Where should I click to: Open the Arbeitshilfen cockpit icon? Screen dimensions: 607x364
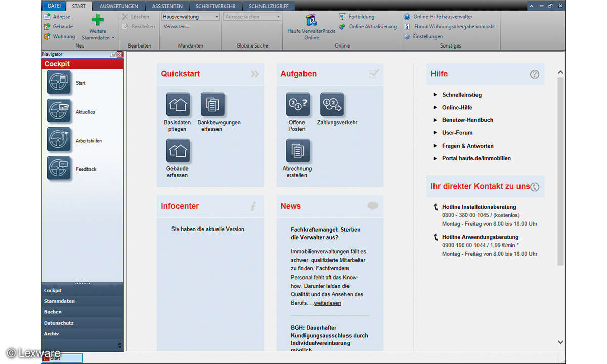click(59, 140)
